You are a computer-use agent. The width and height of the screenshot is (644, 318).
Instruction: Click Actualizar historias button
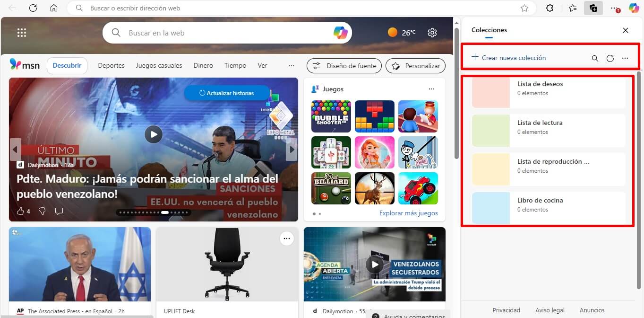pos(227,93)
